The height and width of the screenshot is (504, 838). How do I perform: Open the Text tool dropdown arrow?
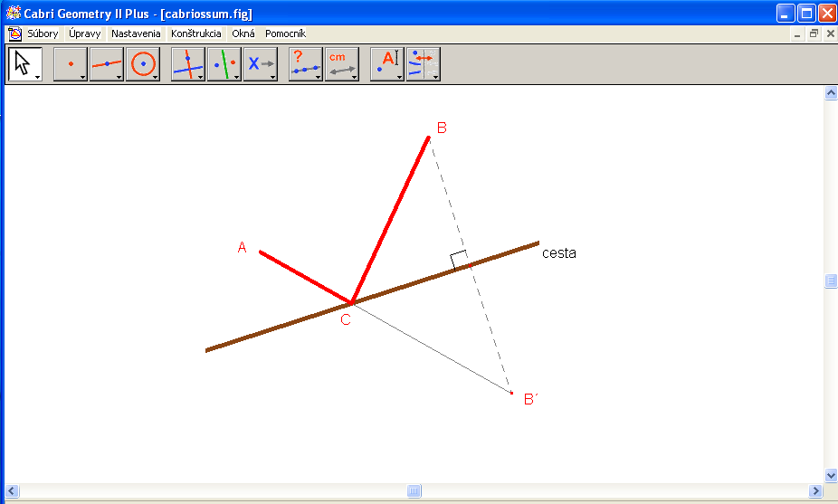(400, 78)
